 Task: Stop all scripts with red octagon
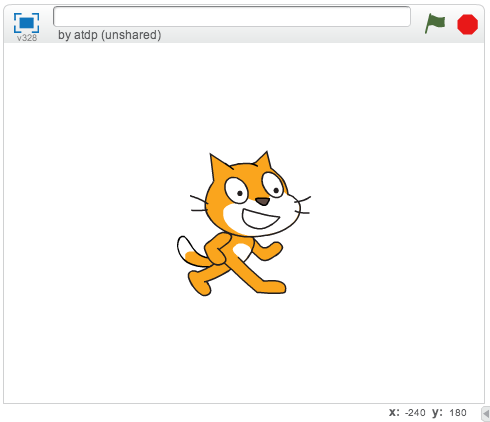467,24
